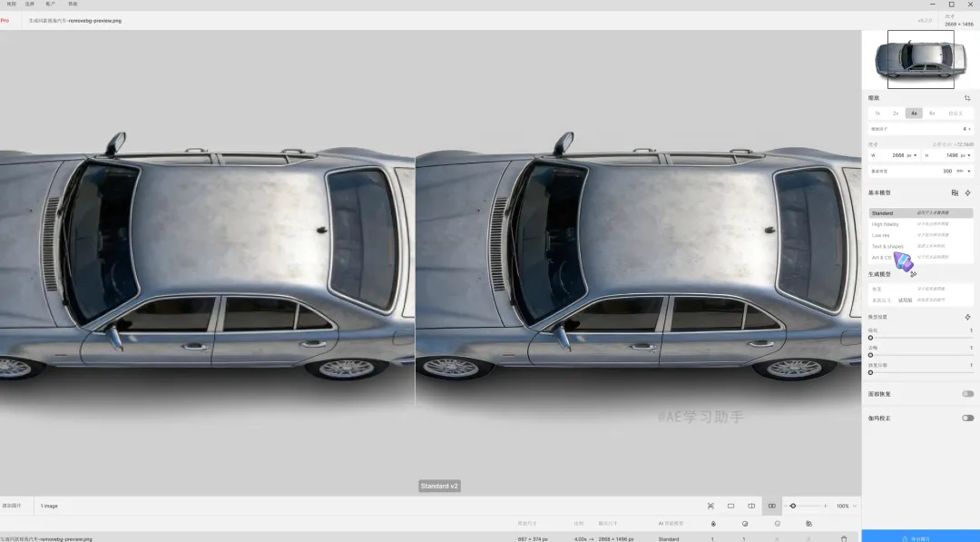Click the Standard model cell in list row
The width and height of the screenshot is (980, 542).
point(668,538)
